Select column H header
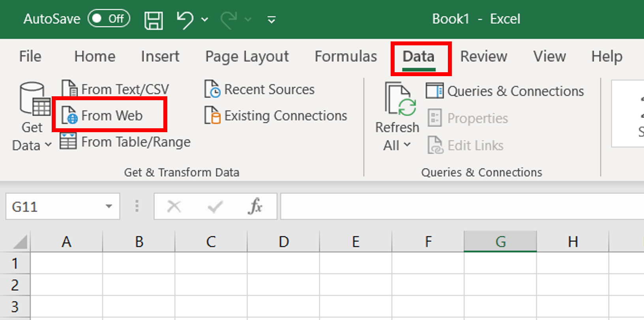The height and width of the screenshot is (320, 644). [573, 241]
